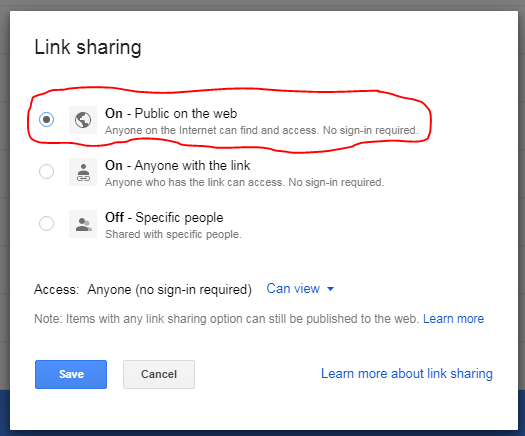The width and height of the screenshot is (525, 436).
Task: Click the 'On - Anyone with the link' label
Action: [177, 165]
